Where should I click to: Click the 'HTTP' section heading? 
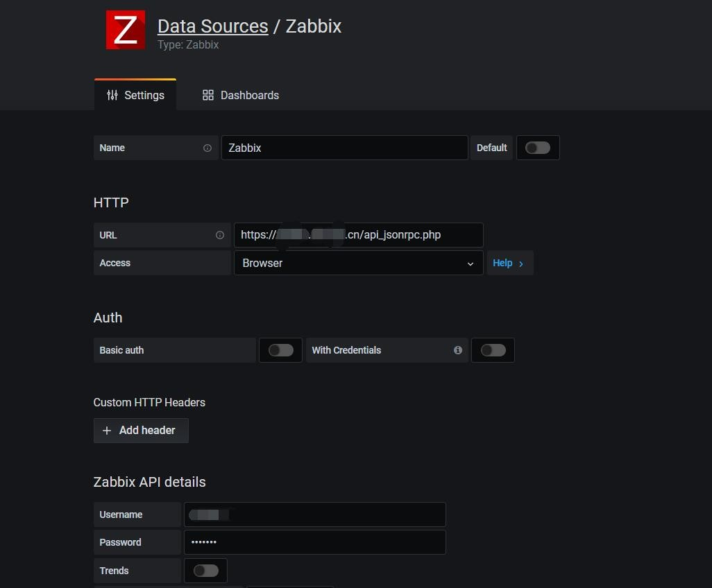pyautogui.click(x=111, y=202)
